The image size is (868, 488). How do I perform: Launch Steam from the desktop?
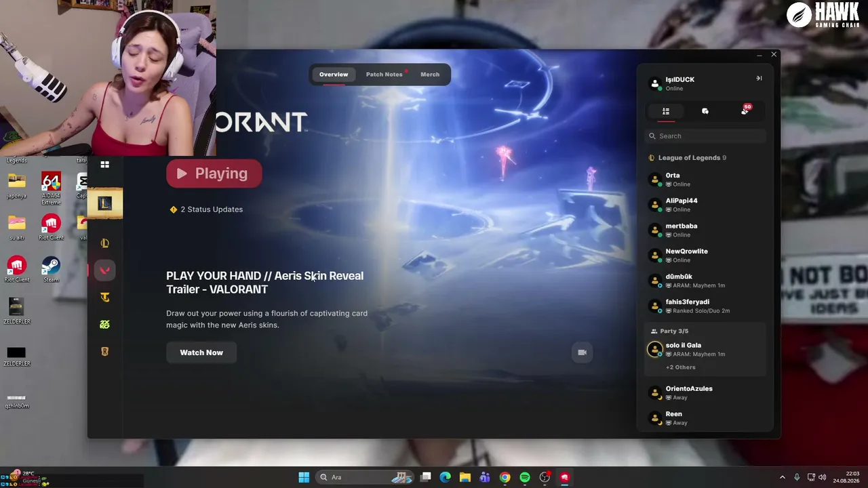[51, 269]
